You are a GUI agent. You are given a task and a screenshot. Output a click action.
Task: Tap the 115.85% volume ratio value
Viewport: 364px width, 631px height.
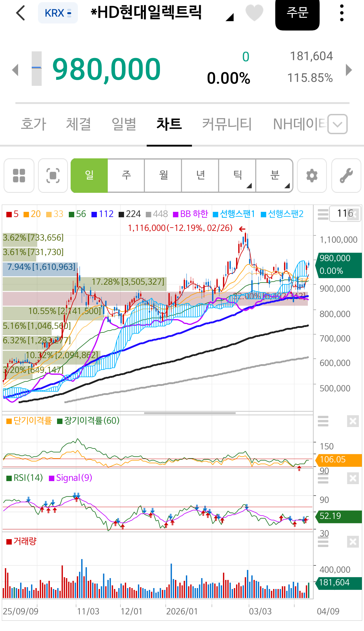coord(310,78)
